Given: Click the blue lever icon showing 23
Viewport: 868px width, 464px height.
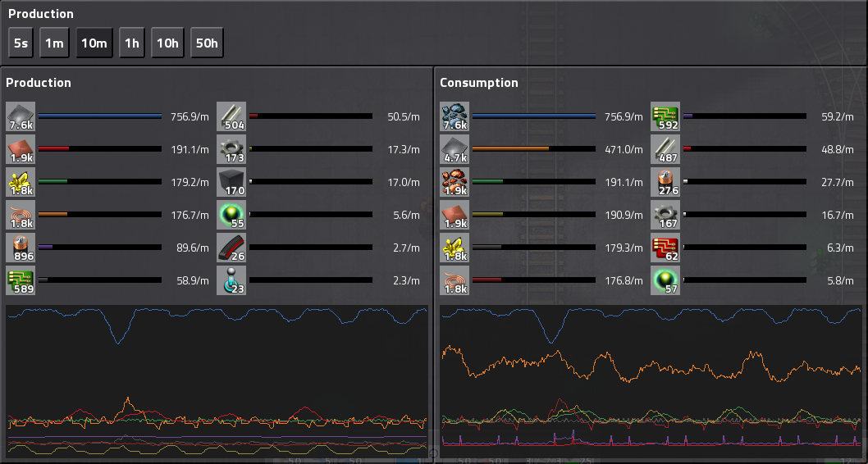Looking at the screenshot, I should [231, 280].
